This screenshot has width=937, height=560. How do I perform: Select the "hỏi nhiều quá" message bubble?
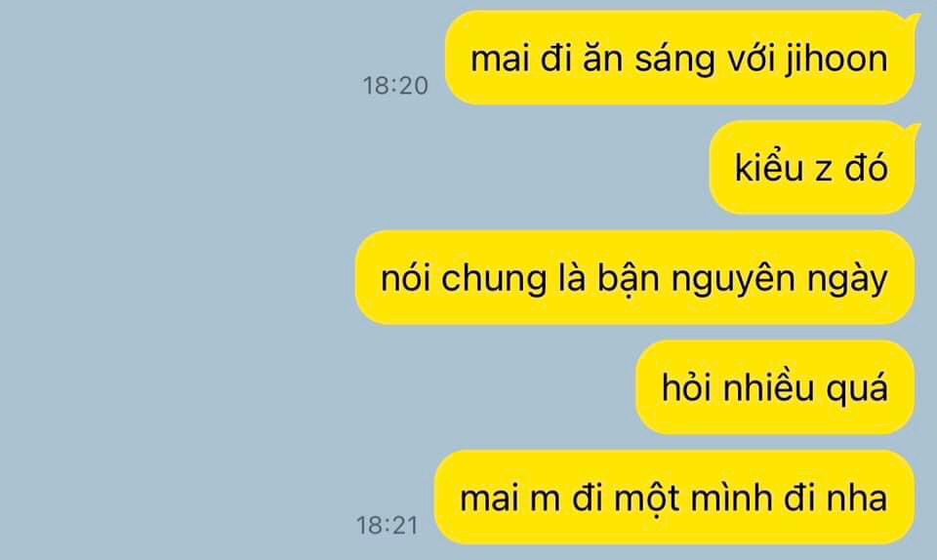click(776, 387)
